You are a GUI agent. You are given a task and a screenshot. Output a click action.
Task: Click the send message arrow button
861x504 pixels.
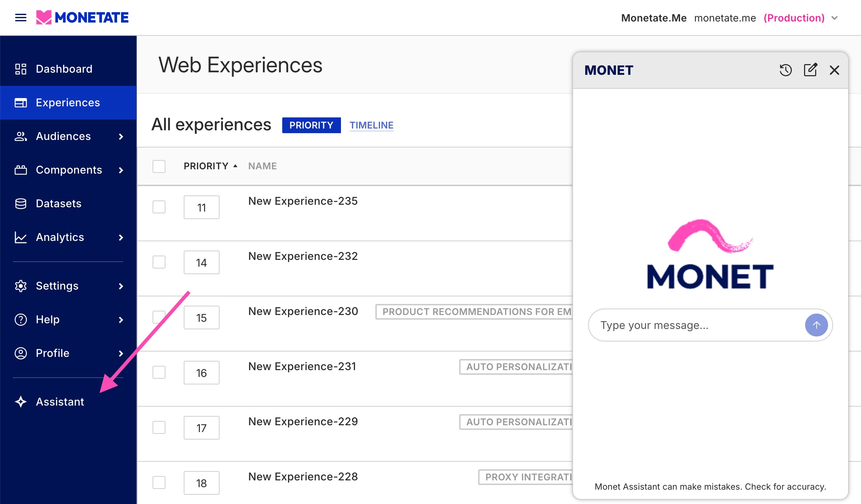coord(816,325)
